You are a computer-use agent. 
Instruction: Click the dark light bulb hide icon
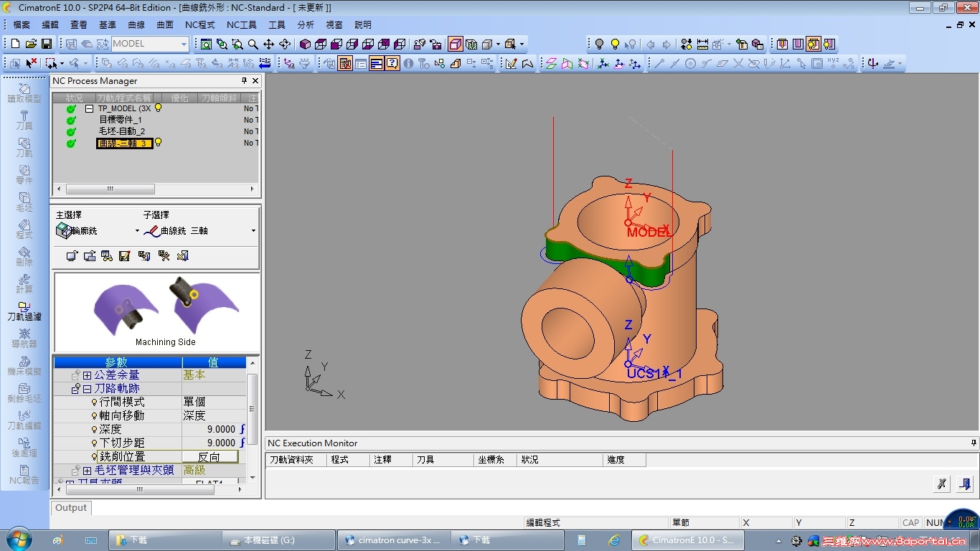pos(600,44)
